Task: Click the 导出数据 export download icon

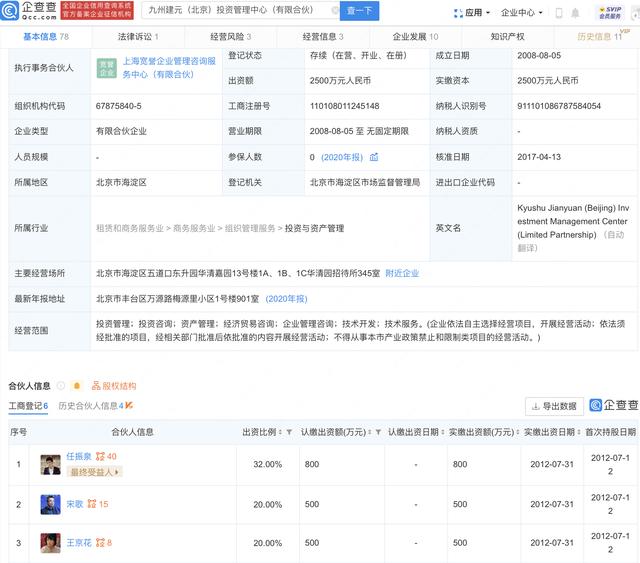Action: [537, 406]
